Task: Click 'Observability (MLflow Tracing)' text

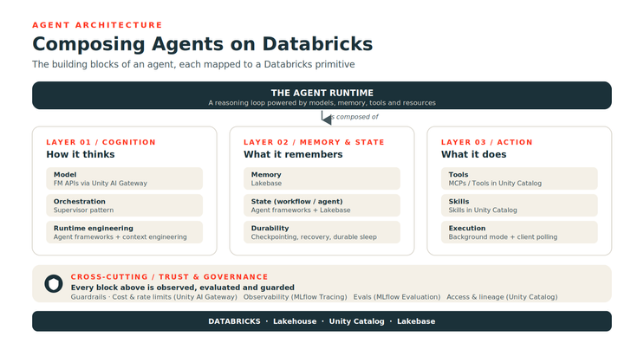Action: pyautogui.click(x=295, y=296)
